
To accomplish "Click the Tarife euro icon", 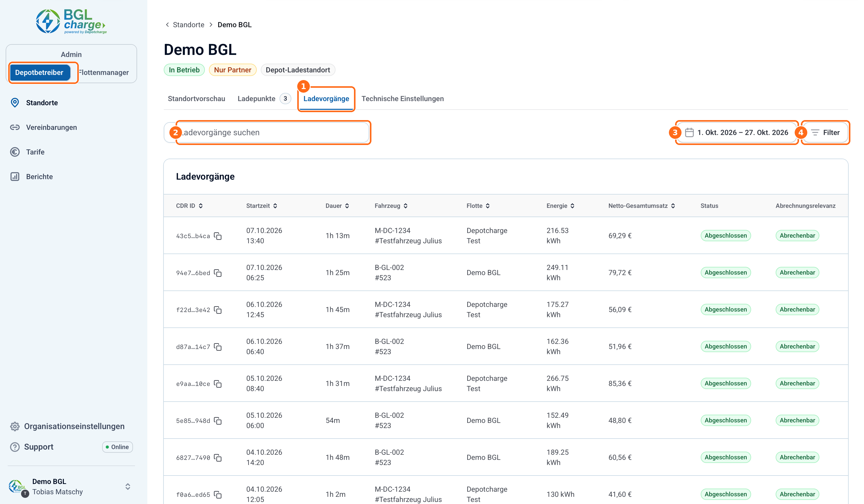I will 15,152.
